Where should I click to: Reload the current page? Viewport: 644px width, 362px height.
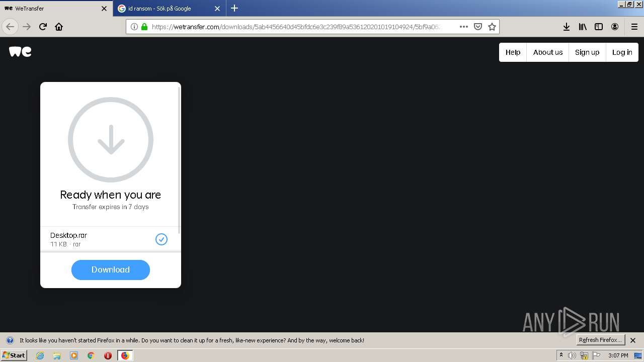[43, 27]
